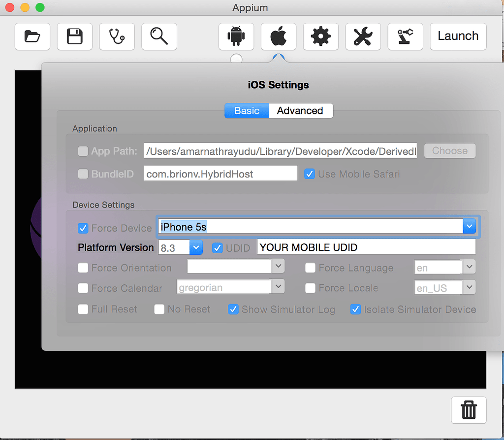This screenshot has height=440, width=504.
Task: Click the trash can icon
Action: (468, 410)
